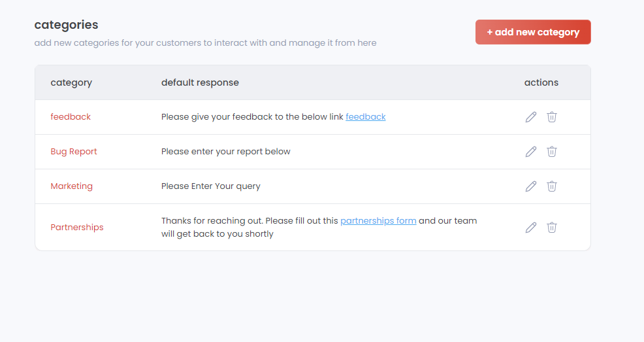Click the actions column header
This screenshot has height=342, width=644.
tap(541, 82)
